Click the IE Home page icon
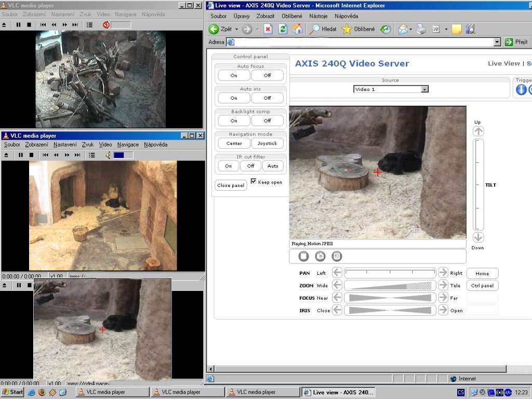Viewport: 532px width, 399px height. coord(297,29)
